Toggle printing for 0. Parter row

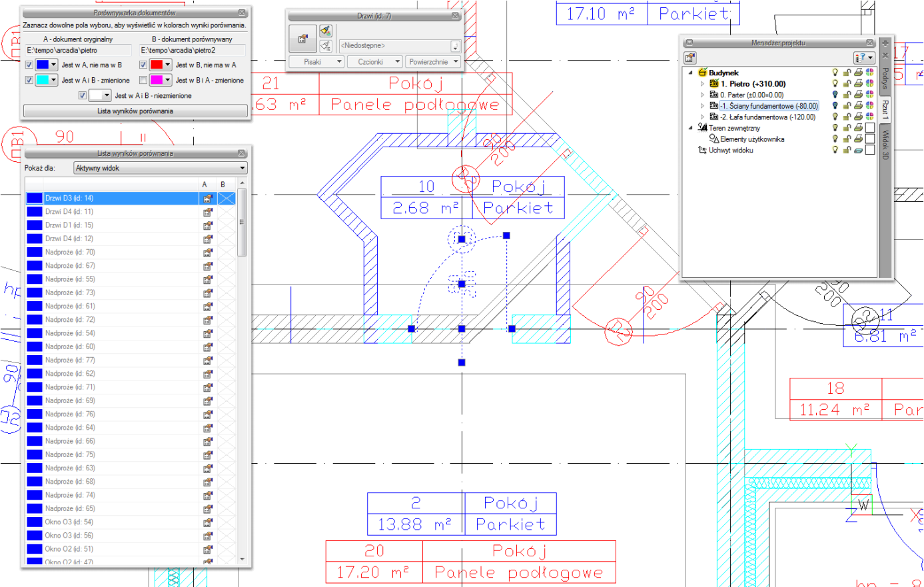pyautogui.click(x=859, y=95)
